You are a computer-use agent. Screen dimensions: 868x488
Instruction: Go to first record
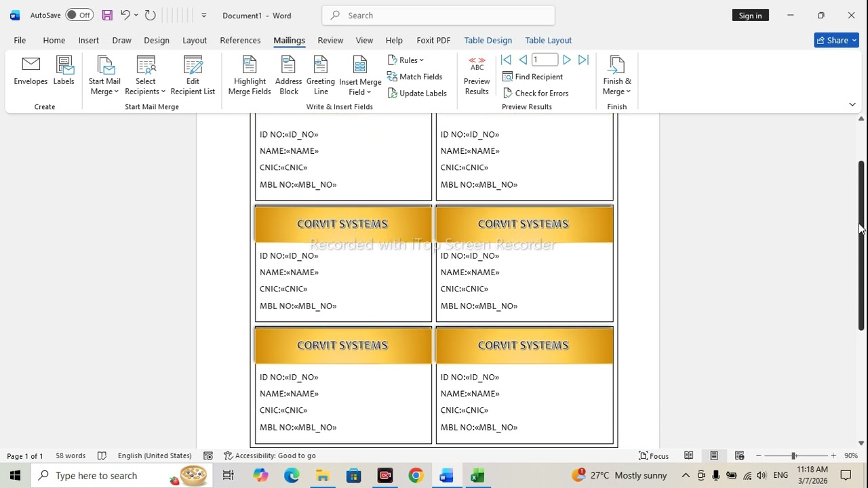[x=506, y=60]
